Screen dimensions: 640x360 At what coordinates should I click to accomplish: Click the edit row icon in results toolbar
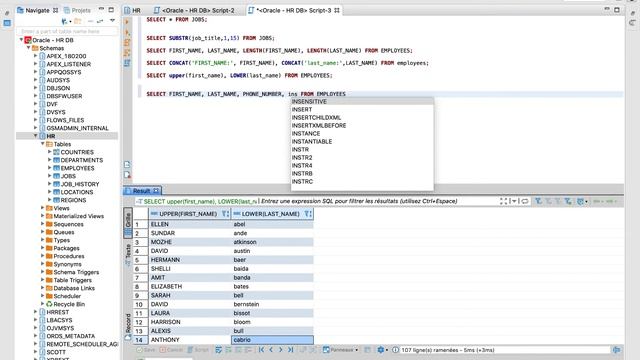tap(219, 350)
